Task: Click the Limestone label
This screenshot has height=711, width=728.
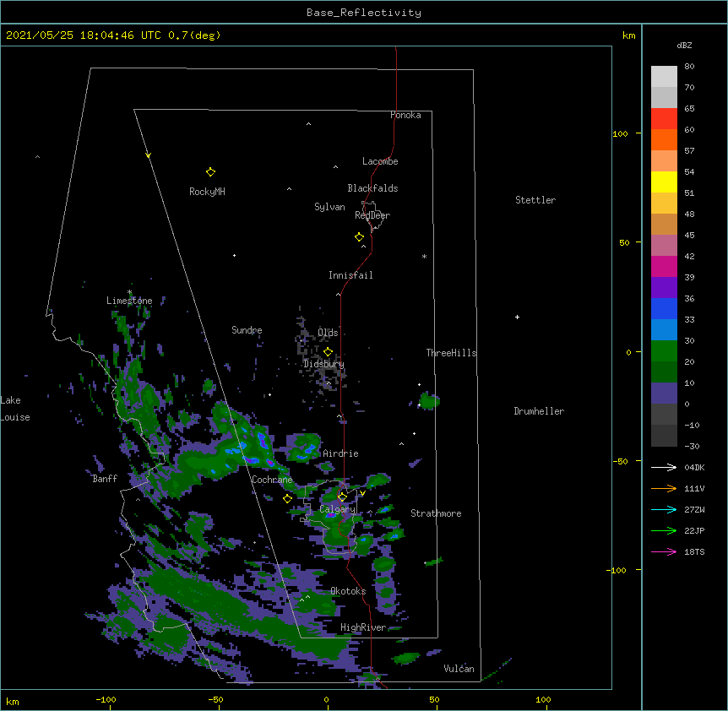Action: pyautogui.click(x=129, y=301)
